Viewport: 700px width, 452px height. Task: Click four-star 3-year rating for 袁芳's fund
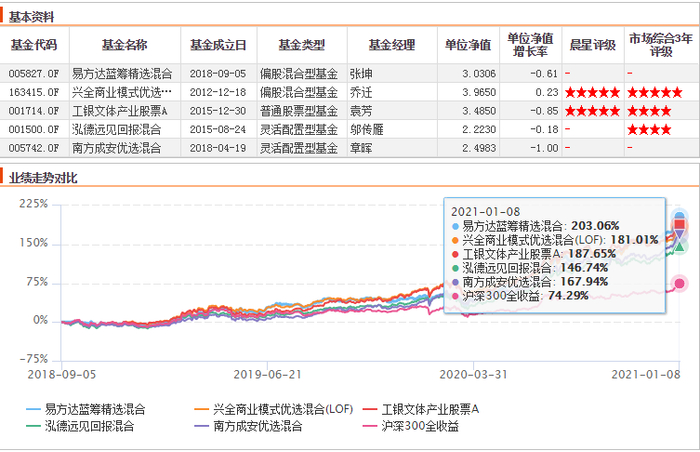click(x=649, y=111)
